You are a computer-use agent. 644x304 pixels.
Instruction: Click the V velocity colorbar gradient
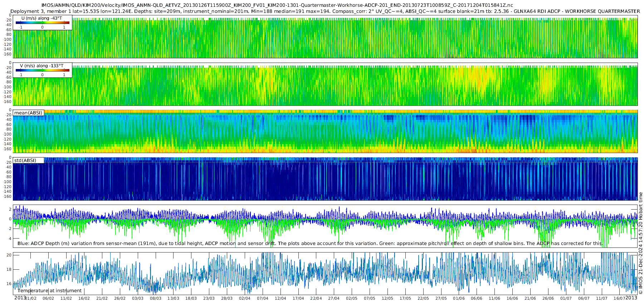[x=43, y=70]
